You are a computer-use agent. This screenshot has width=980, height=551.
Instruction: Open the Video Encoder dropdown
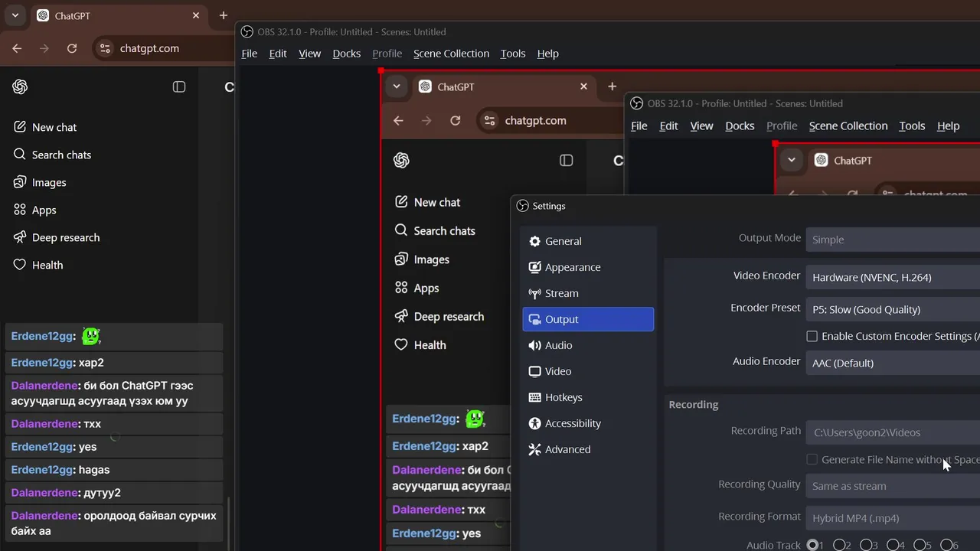pos(893,277)
